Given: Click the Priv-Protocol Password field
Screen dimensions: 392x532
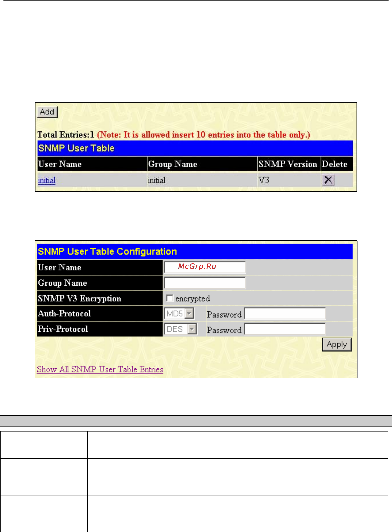Looking at the screenshot, I should 285,329.
